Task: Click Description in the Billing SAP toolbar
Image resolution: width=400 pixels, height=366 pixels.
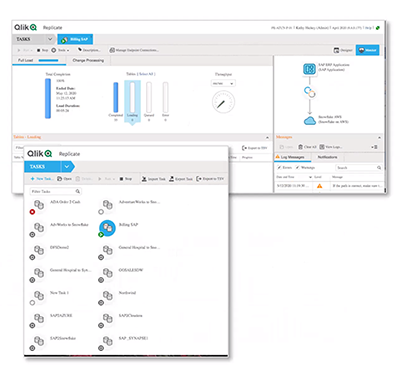Action: tap(88, 50)
